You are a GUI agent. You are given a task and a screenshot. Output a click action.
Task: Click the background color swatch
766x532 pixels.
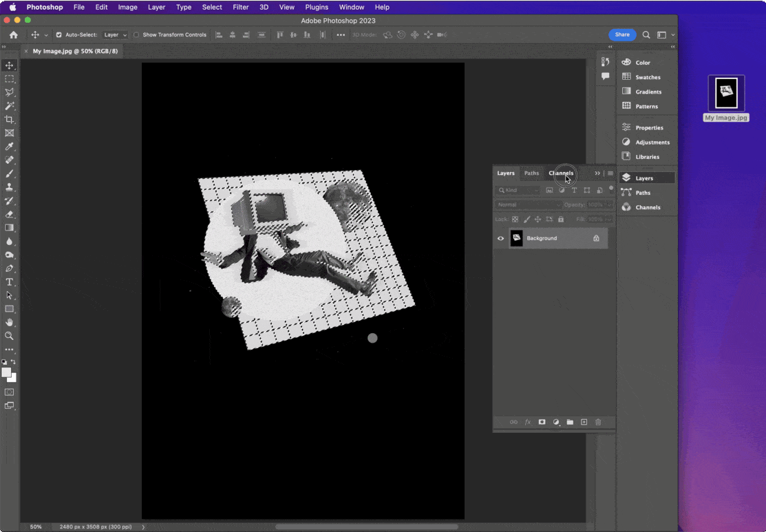point(14,379)
